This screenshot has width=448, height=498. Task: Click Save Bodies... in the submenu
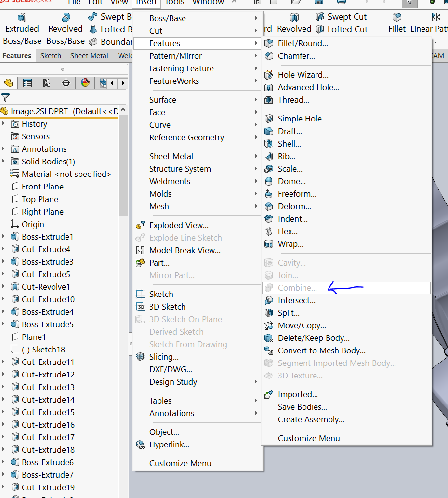[x=346, y=407]
